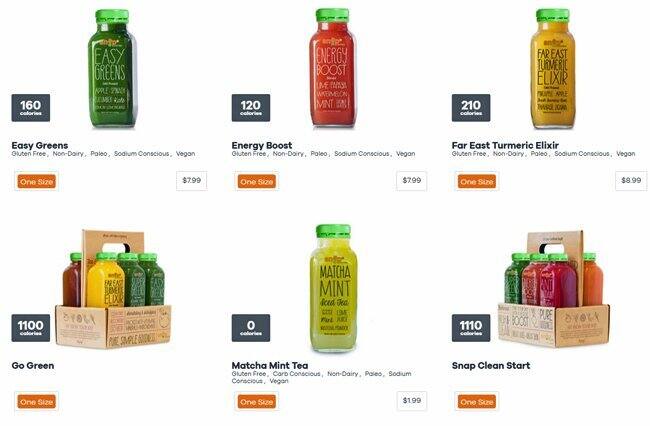Select One Size for Easy Greens

coord(36,182)
